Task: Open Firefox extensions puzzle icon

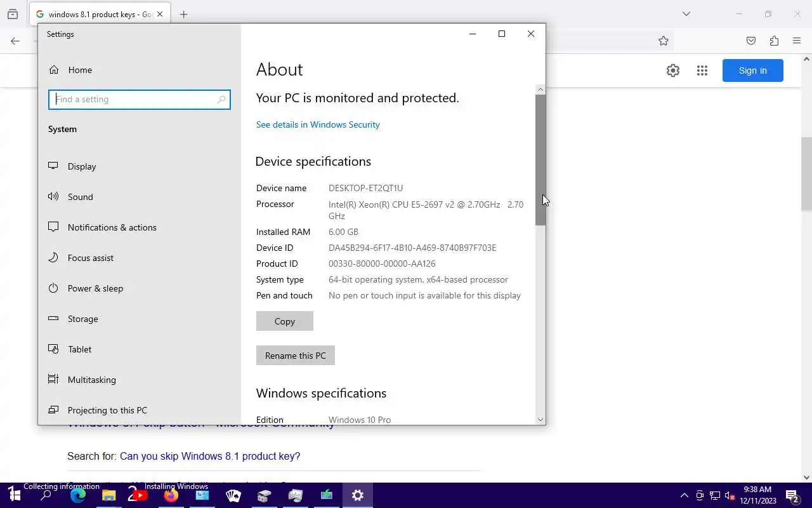Action: (x=774, y=41)
